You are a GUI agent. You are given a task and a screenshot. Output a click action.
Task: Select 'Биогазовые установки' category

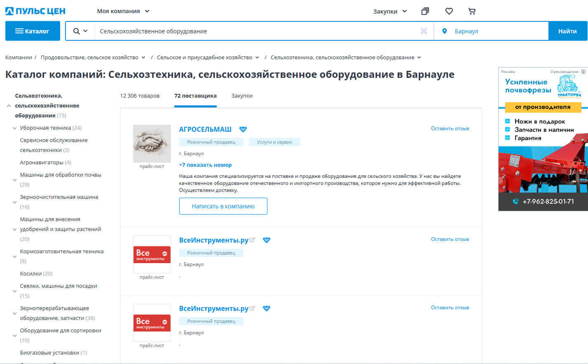point(49,353)
